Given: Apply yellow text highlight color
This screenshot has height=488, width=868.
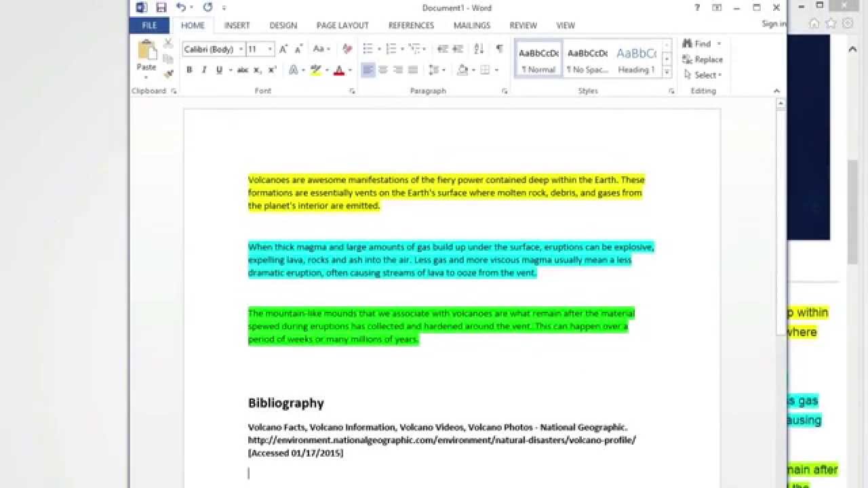Looking at the screenshot, I should pos(315,70).
